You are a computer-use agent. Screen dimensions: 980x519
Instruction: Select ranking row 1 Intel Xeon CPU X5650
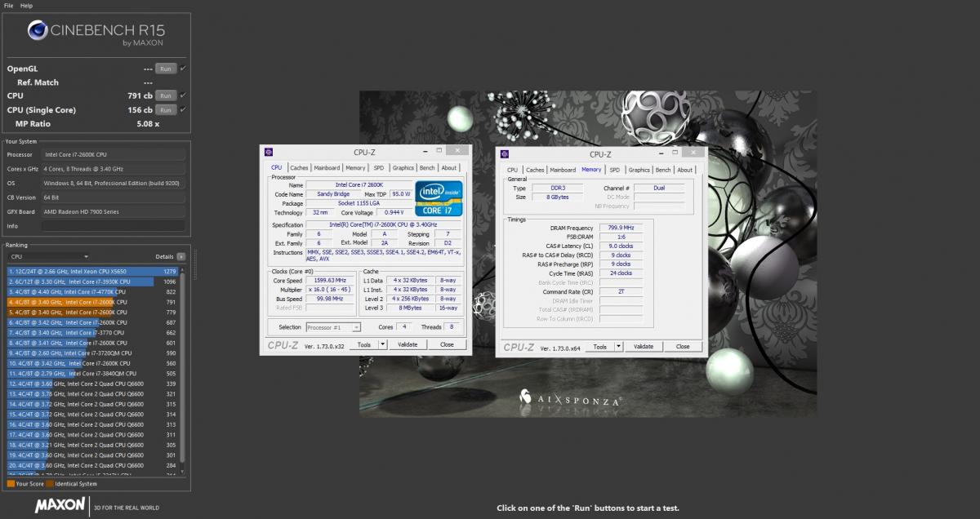coord(92,271)
